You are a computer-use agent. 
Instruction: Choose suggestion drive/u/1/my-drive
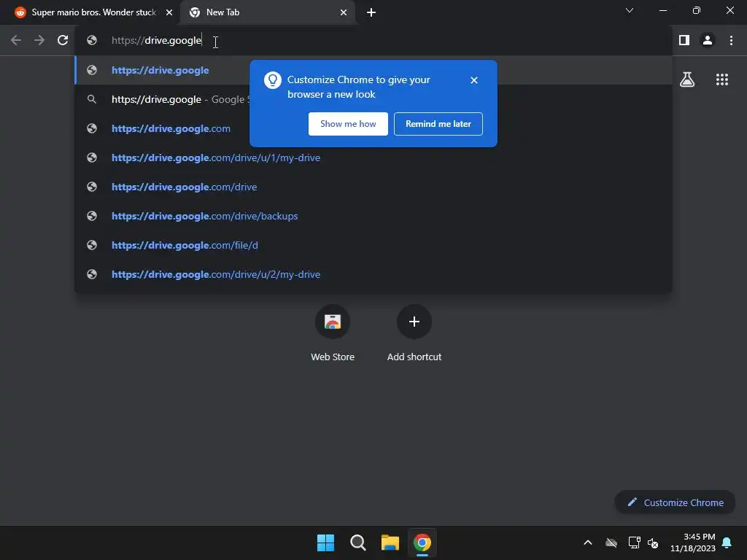coord(373,157)
